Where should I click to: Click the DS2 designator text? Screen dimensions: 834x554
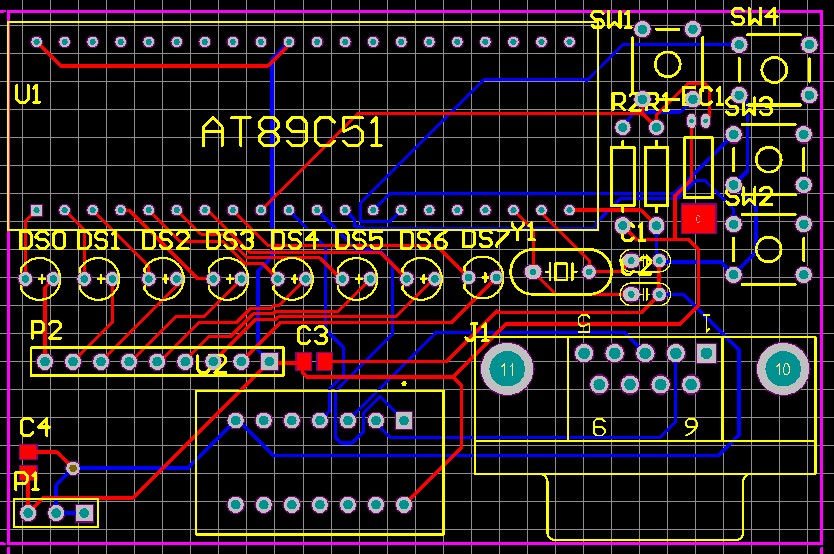pos(165,241)
